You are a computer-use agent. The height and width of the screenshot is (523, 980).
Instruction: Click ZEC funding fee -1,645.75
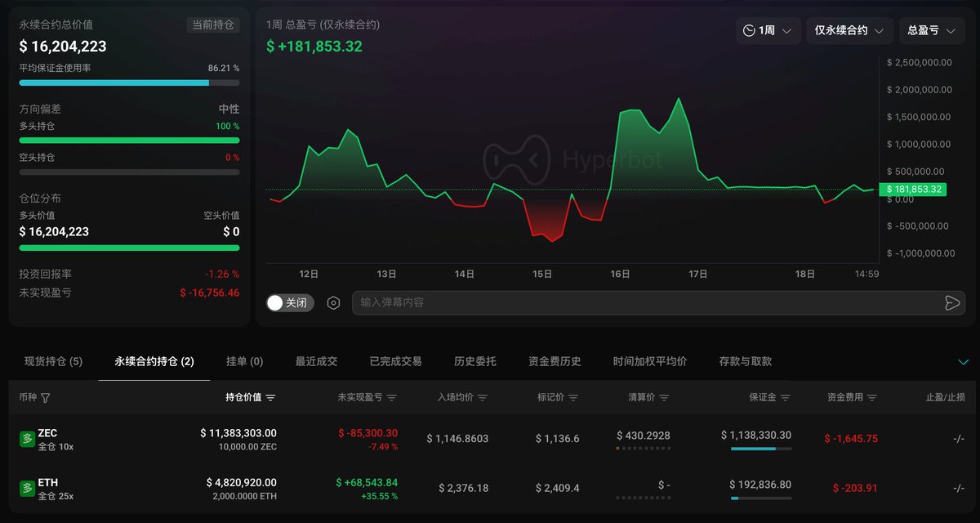pos(850,439)
